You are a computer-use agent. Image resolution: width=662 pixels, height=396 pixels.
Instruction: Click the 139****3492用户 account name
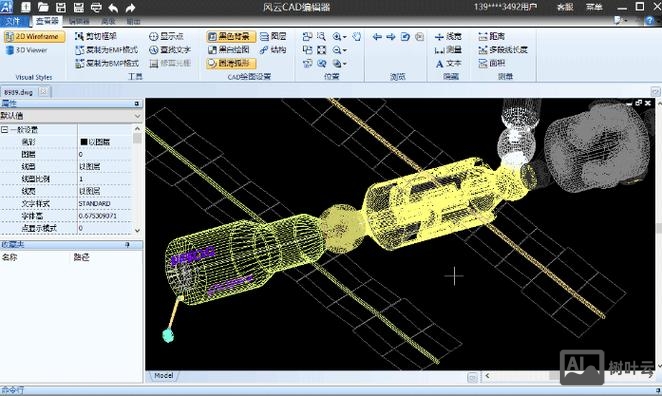click(505, 7)
